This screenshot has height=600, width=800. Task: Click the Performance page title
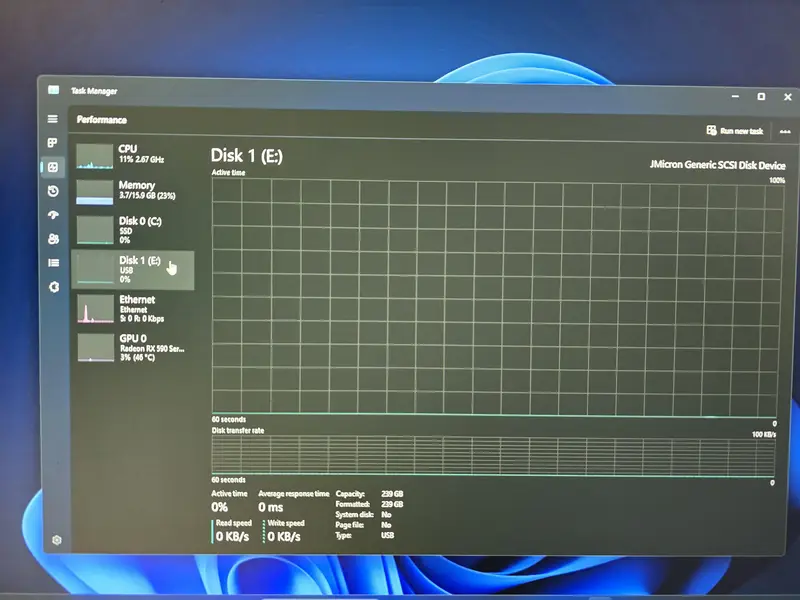102,120
